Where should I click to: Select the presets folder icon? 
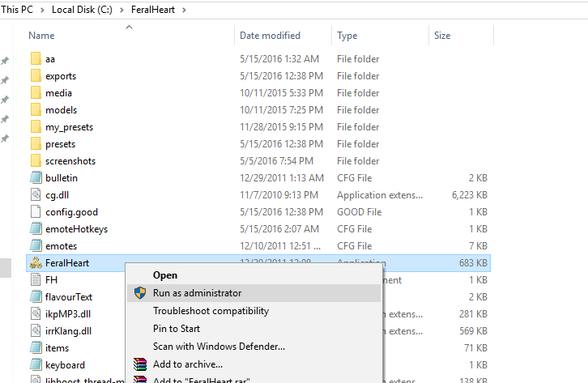[x=36, y=144]
